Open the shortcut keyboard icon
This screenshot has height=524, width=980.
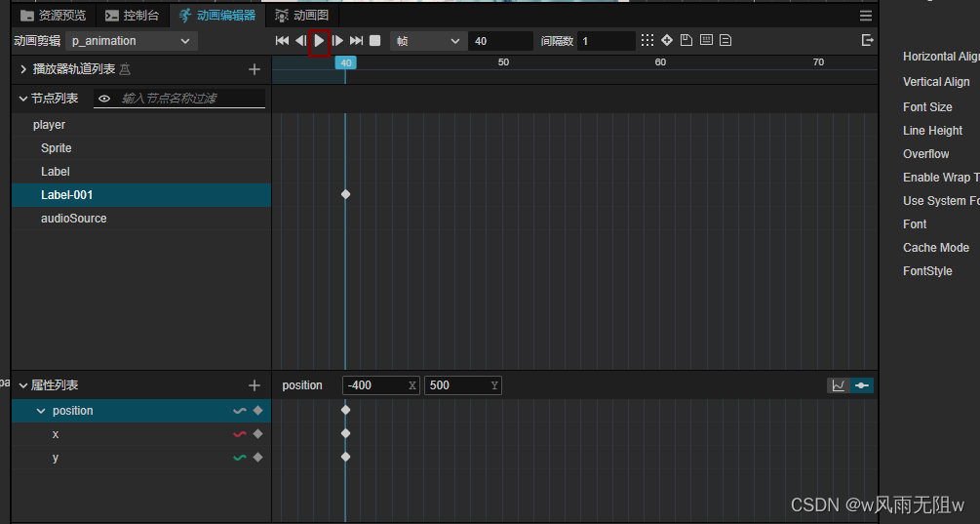(706, 41)
